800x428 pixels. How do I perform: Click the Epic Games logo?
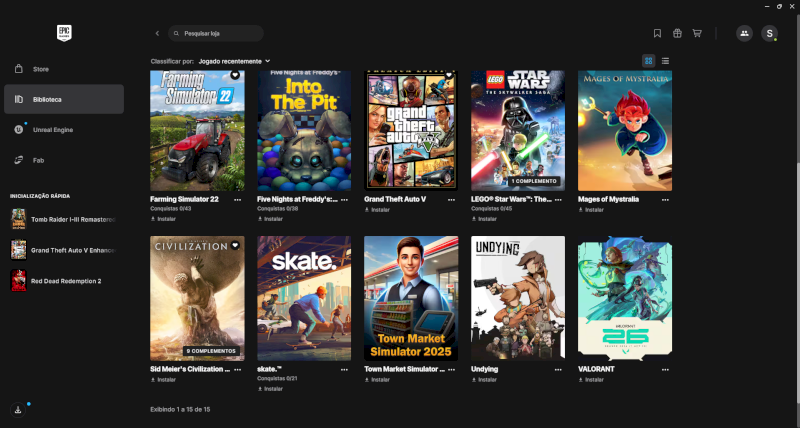(x=64, y=33)
